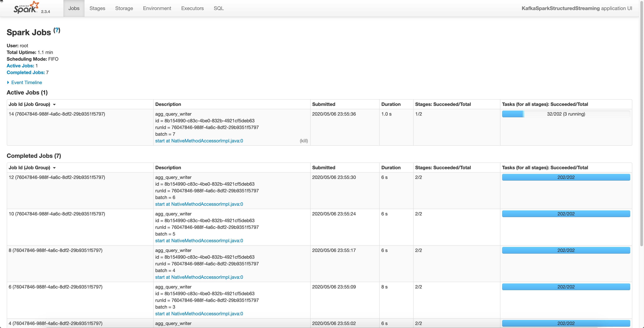Select submitted time 2020/05/06 23:55:30
Viewport: 644px width, 328px height.
click(x=334, y=177)
